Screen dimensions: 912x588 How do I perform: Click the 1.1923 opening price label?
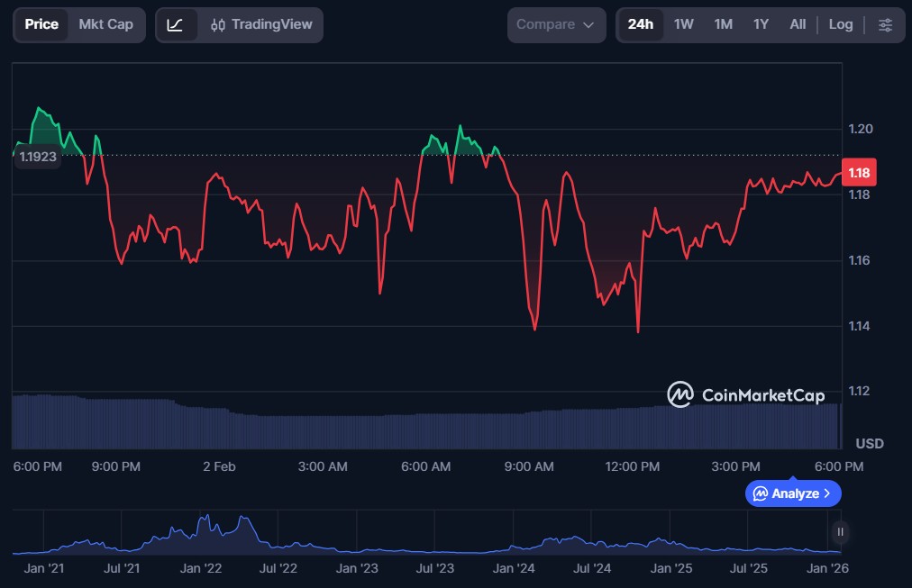pos(38,157)
